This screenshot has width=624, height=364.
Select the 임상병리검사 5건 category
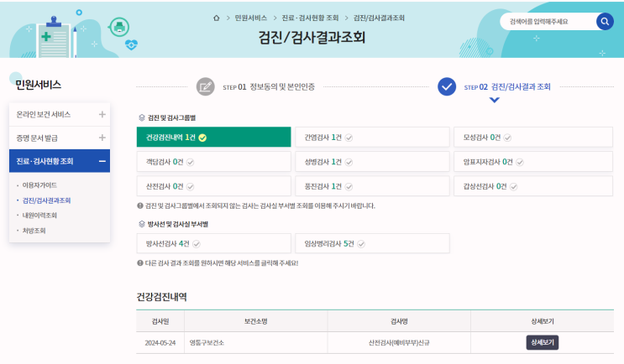[x=372, y=243]
